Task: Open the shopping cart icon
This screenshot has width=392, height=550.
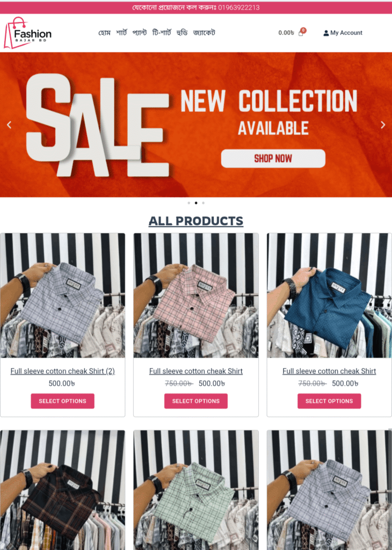Action: point(301,33)
